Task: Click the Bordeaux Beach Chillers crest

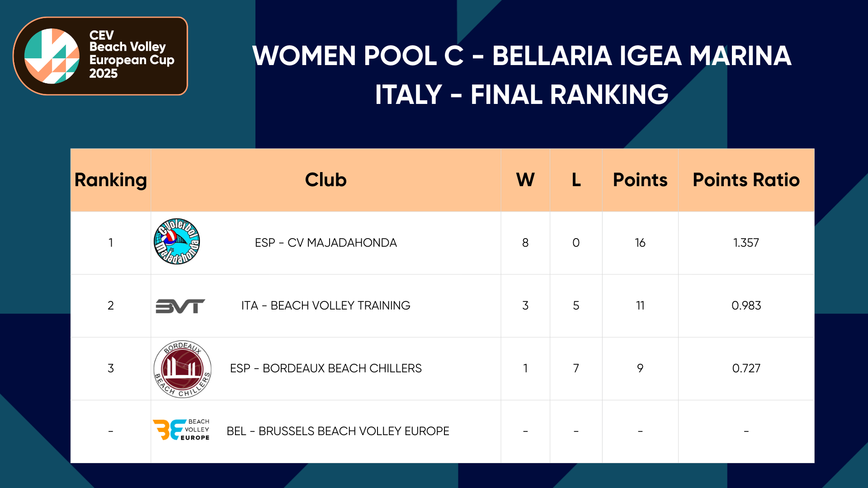Action: pyautogui.click(x=182, y=369)
